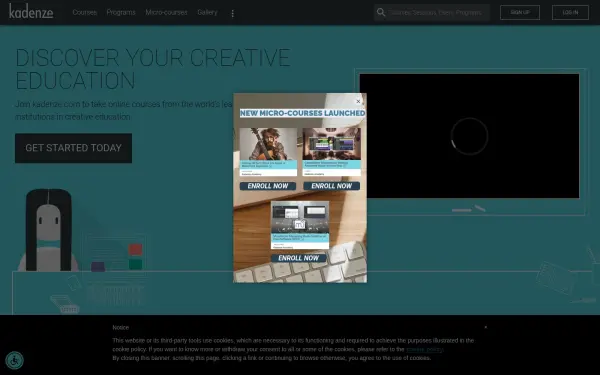Open the Programs menu item
Viewport: 600px width, 375px height.
pos(121,12)
